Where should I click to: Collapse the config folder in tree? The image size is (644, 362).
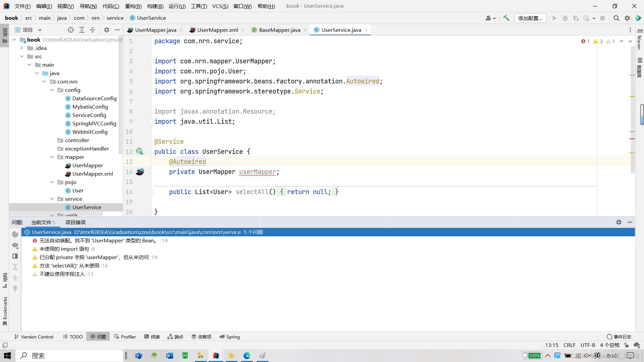(x=52, y=90)
